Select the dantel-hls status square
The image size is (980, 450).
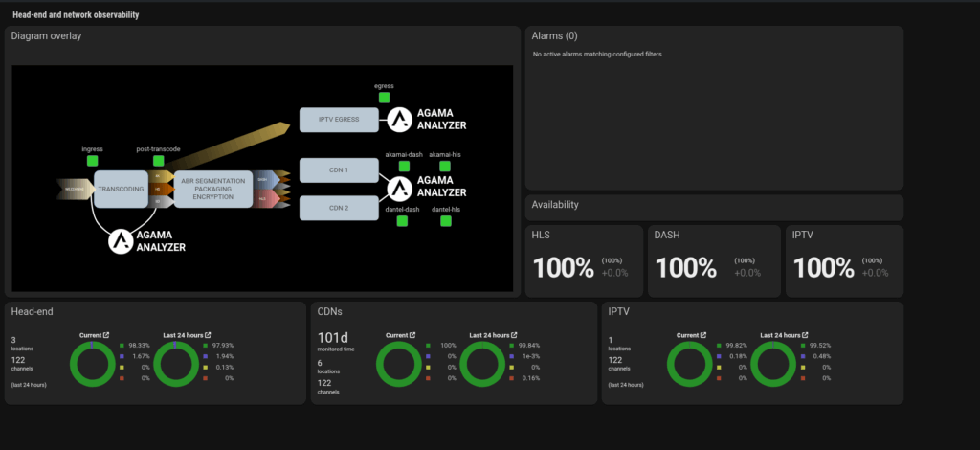(446, 221)
